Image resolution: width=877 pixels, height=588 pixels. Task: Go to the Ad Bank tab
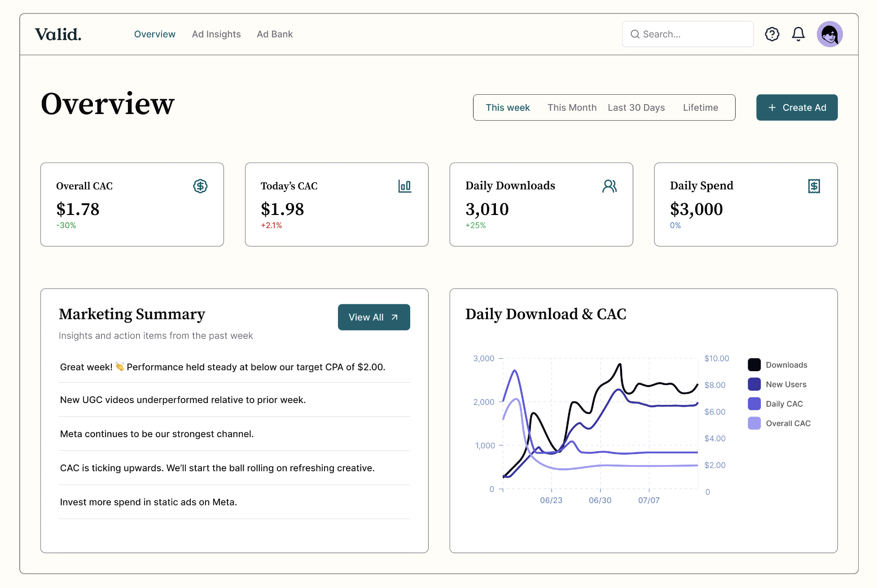click(x=275, y=34)
